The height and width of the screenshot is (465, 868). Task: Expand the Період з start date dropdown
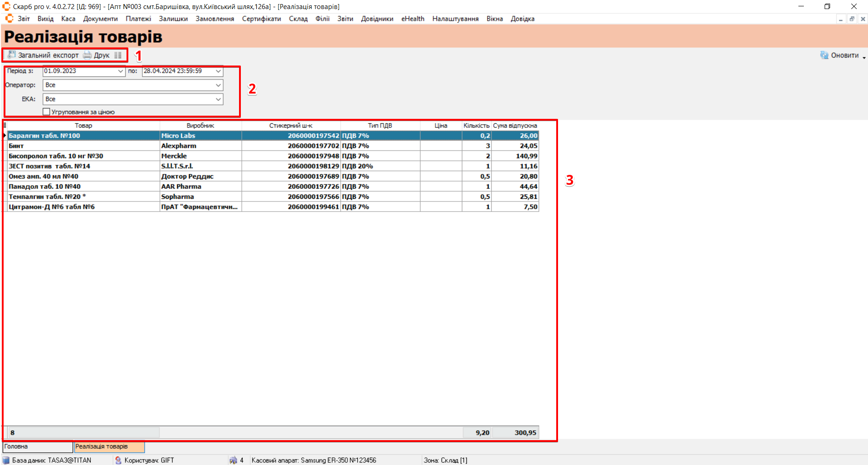point(121,71)
